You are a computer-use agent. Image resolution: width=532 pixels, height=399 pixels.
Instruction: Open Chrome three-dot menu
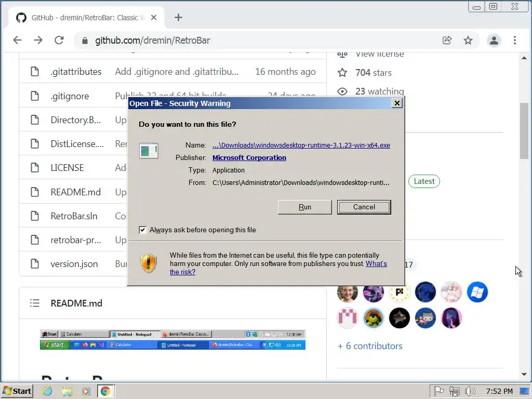515,41
